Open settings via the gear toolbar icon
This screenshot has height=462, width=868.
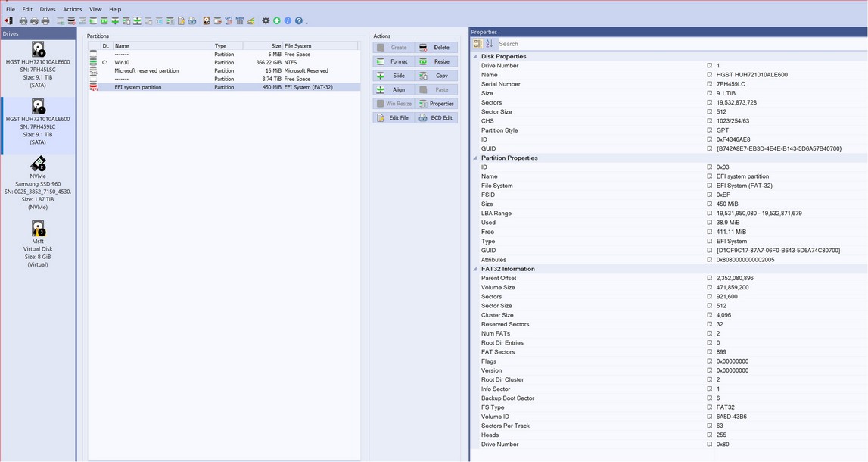[x=266, y=20]
